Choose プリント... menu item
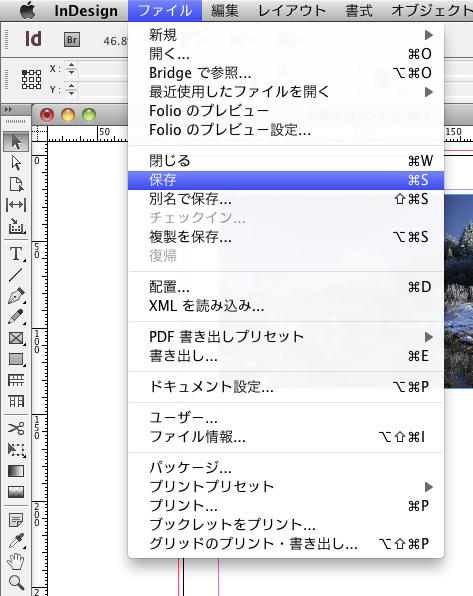The image size is (473, 596). click(x=286, y=506)
